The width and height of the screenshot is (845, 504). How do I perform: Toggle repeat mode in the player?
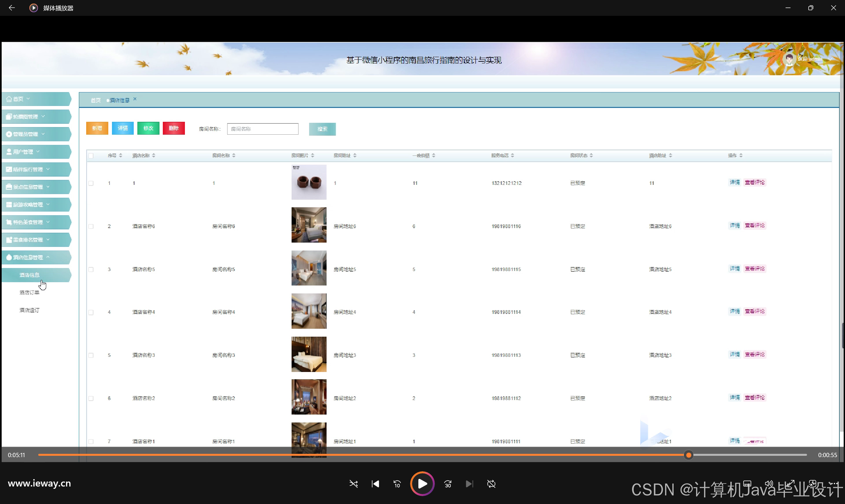coord(491,484)
